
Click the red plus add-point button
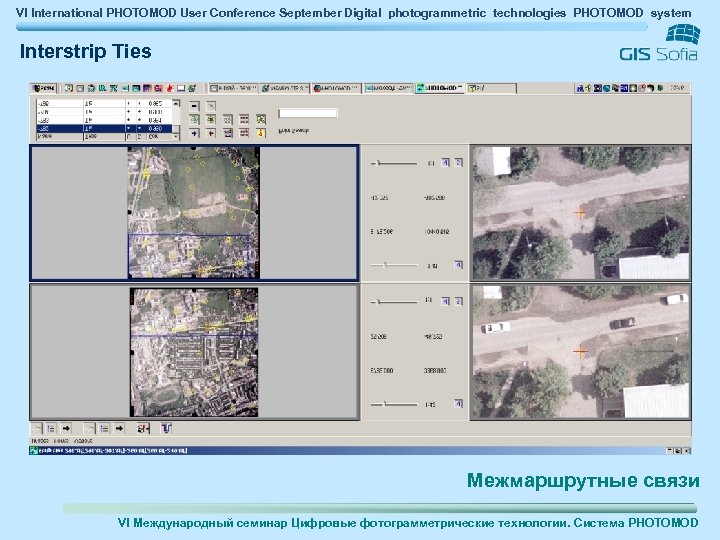(211, 133)
